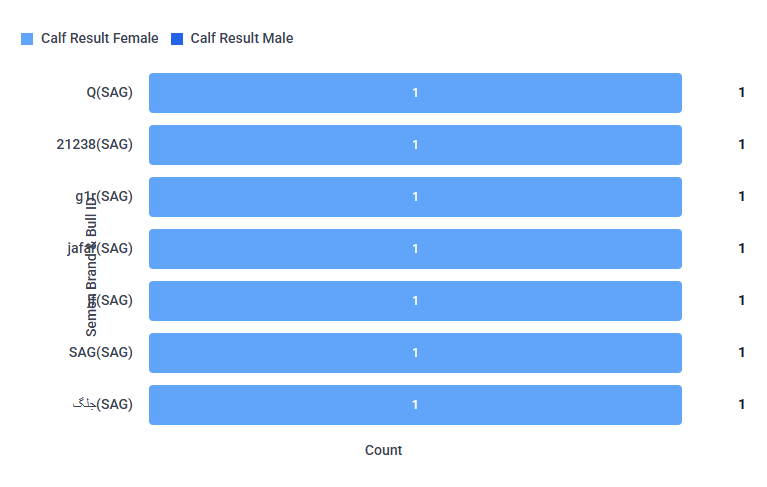767x487 pixels.
Task: Click the 21238(SAG) axis label
Action: click(94, 144)
